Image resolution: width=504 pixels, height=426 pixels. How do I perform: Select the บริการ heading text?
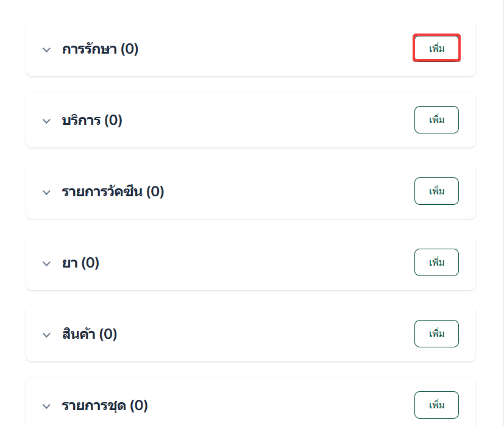point(82,121)
